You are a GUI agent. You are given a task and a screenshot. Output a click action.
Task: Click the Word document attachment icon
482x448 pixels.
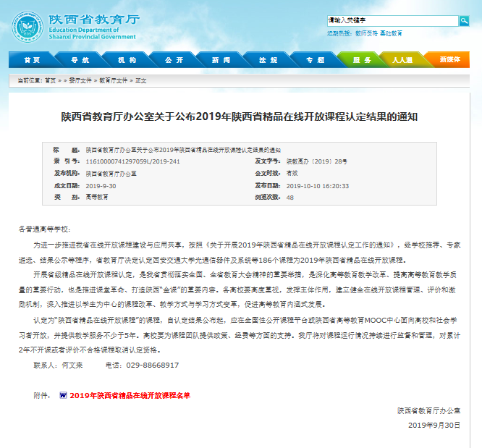(63, 396)
